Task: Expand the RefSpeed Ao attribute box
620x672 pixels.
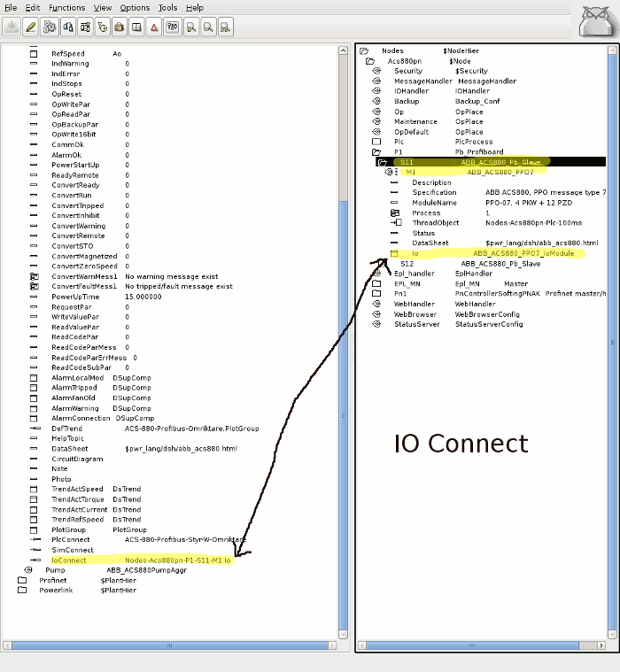Action: point(34,54)
